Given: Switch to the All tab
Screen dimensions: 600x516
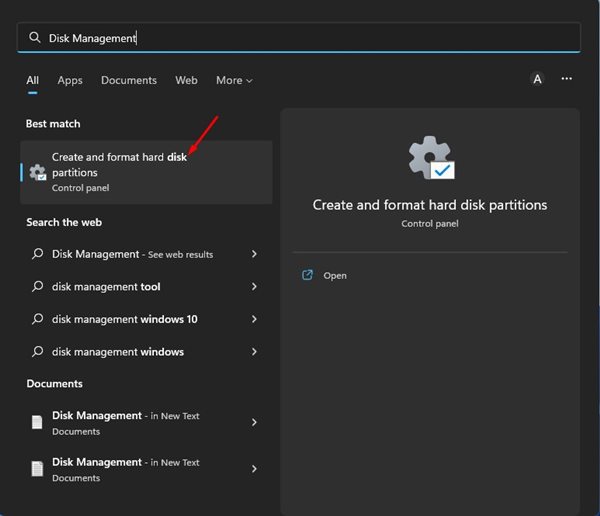Looking at the screenshot, I should [x=33, y=80].
